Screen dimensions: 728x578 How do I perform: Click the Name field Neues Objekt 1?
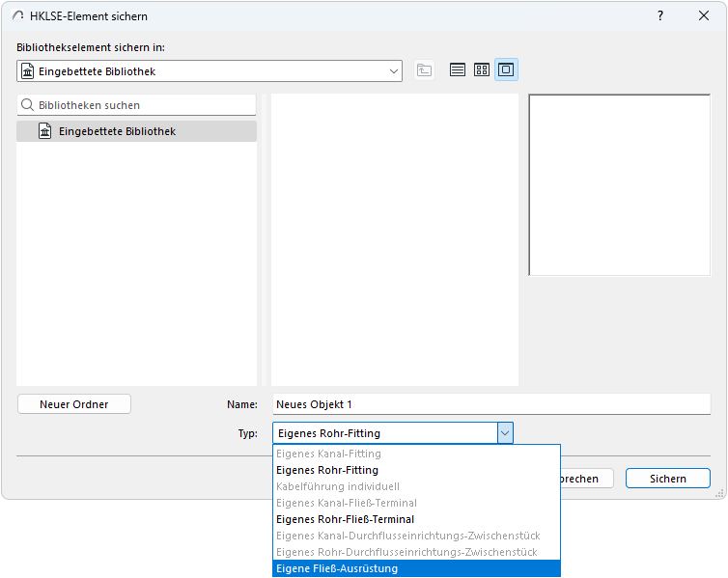[x=491, y=404]
